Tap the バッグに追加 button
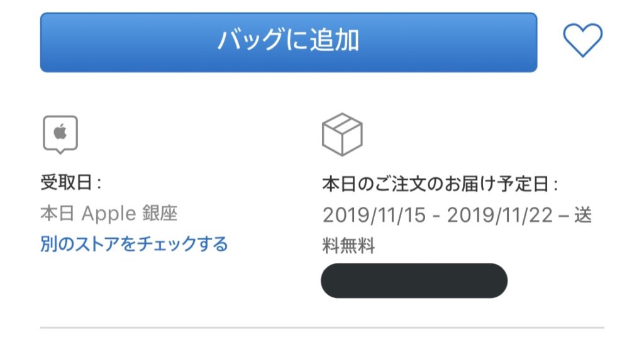 pos(288,41)
